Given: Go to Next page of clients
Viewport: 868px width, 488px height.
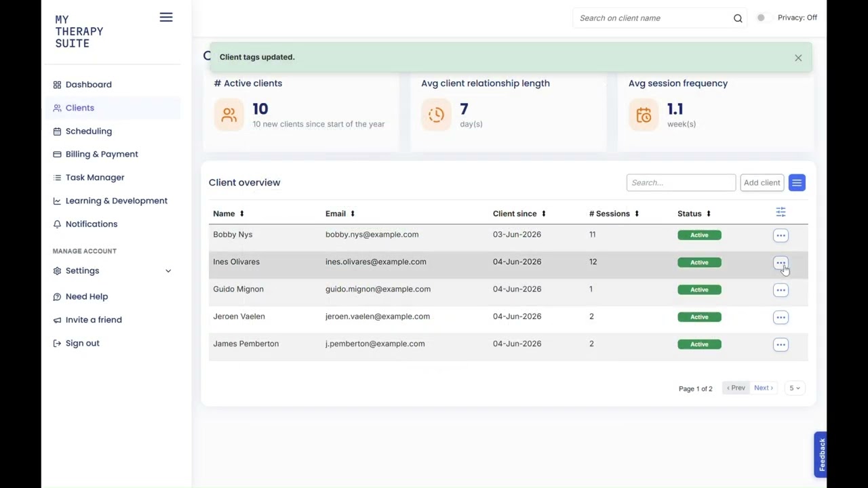Looking at the screenshot, I should 764,388.
